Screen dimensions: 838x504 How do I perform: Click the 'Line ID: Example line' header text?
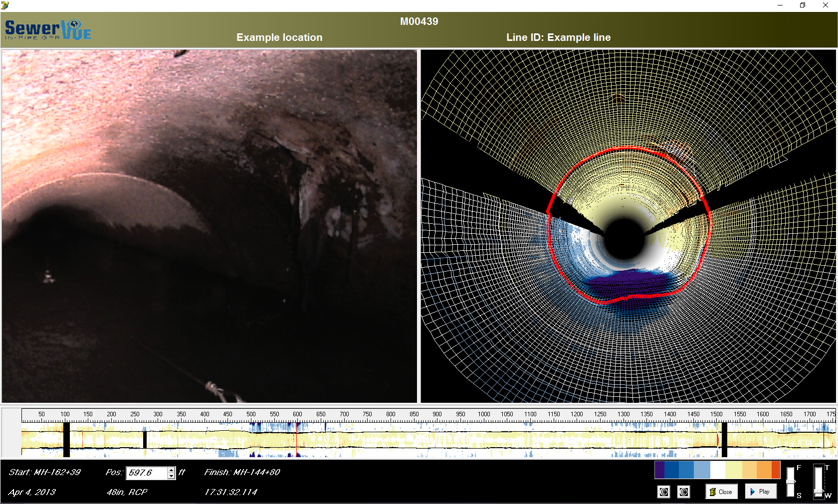tap(558, 37)
